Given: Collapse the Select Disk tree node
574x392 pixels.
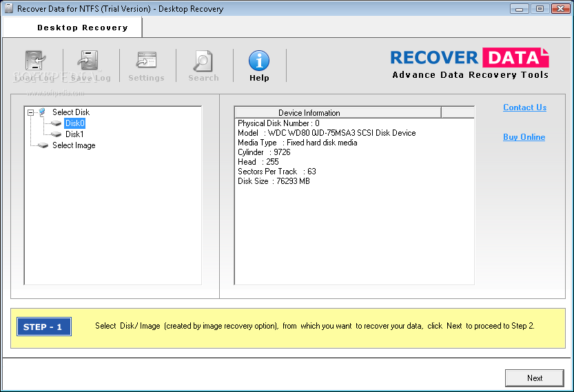Looking at the screenshot, I should pos(31,113).
